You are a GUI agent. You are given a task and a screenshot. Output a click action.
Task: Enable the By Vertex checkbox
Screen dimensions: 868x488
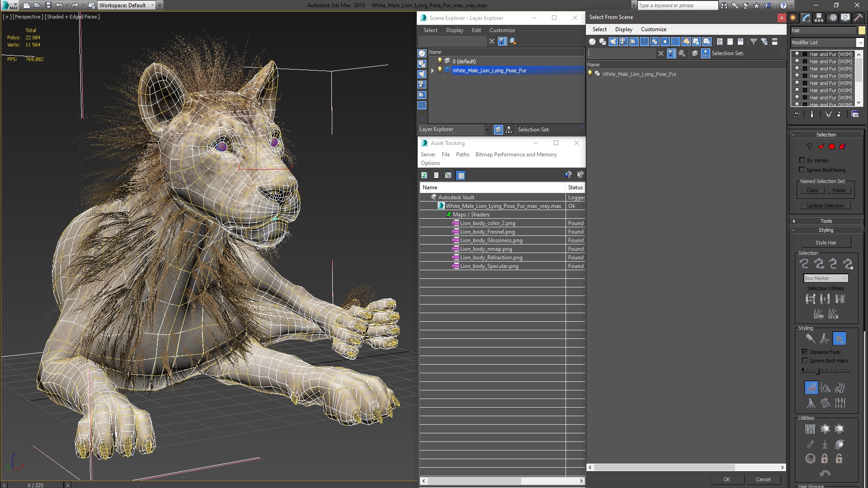point(802,160)
